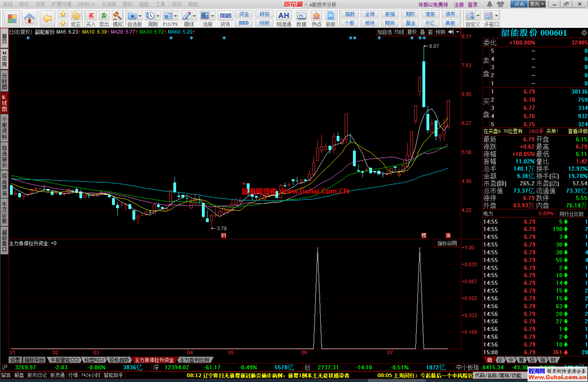Select 个股资料 in left sidebar
Screen dimensions: 588x382
point(4,128)
